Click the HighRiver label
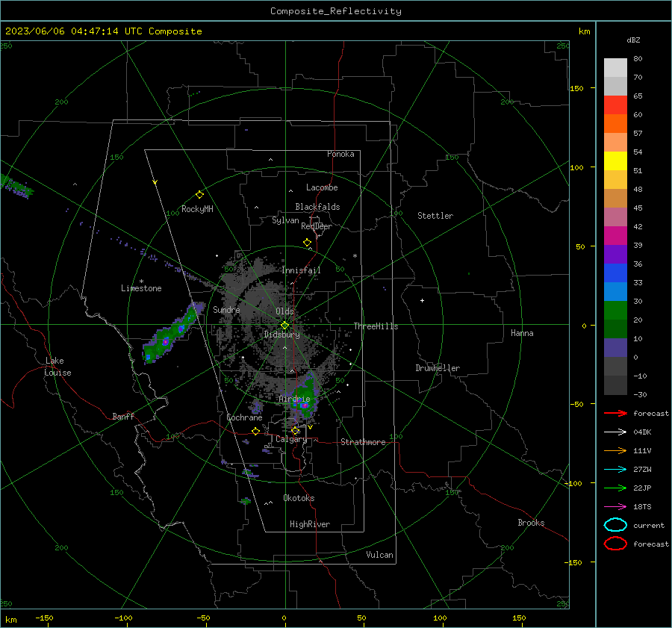This screenshot has width=672, height=628. pos(310,524)
